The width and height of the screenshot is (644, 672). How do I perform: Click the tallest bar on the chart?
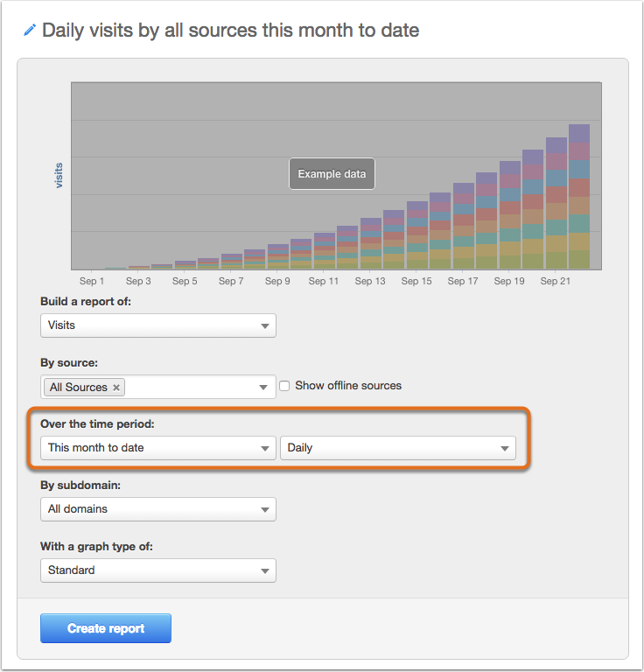coord(579,197)
